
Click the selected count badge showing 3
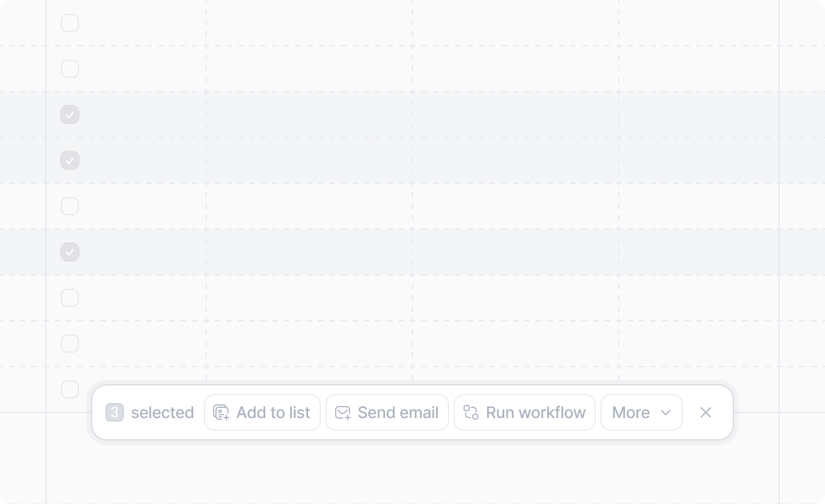point(115,412)
